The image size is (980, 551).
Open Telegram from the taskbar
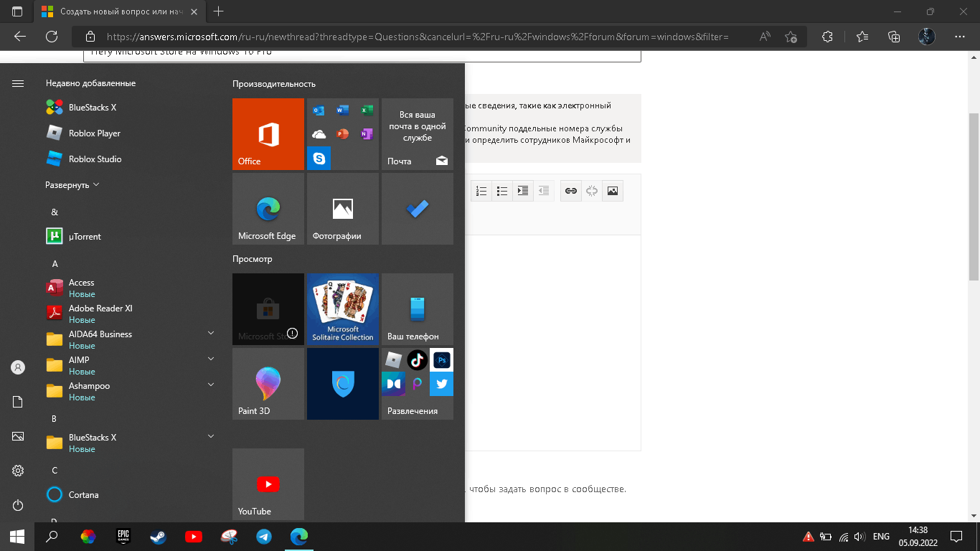264,536
